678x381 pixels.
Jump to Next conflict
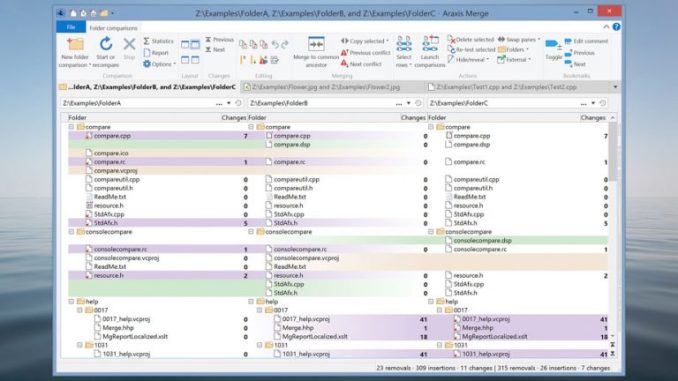(361, 64)
